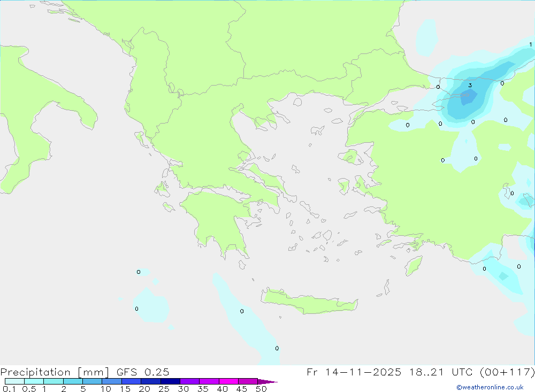Click the '25' legend scale number
This screenshot has height=392, width=535.
point(164,389)
